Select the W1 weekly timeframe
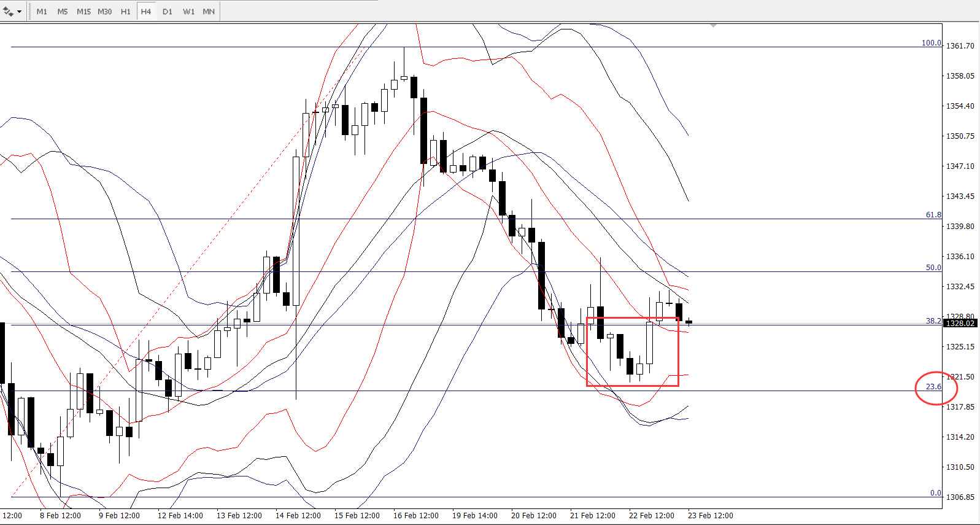 (188, 12)
